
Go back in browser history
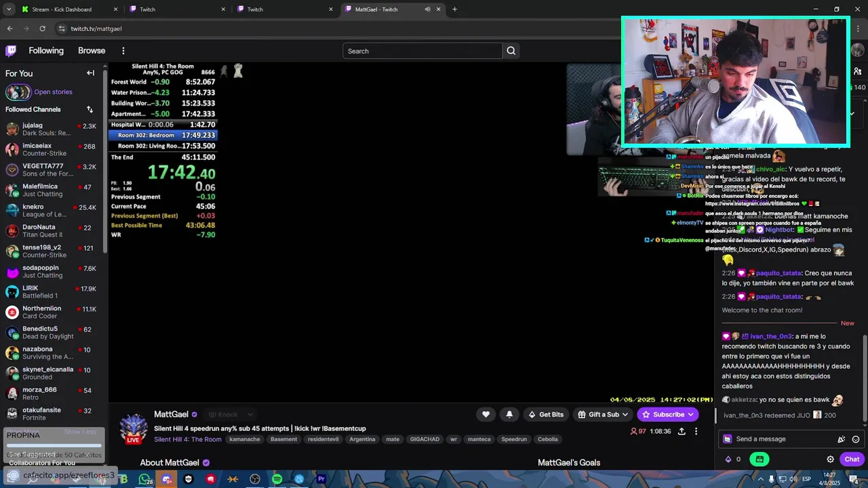[9, 28]
